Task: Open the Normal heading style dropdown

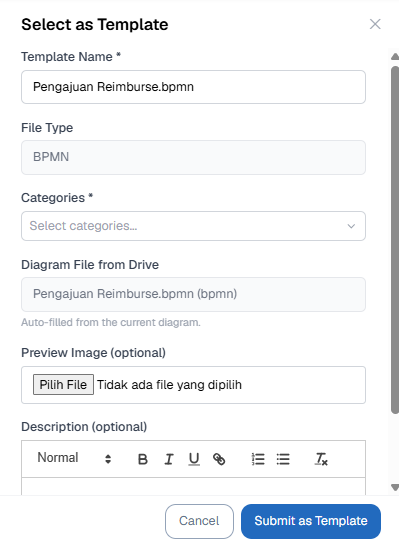Action: [x=74, y=458]
